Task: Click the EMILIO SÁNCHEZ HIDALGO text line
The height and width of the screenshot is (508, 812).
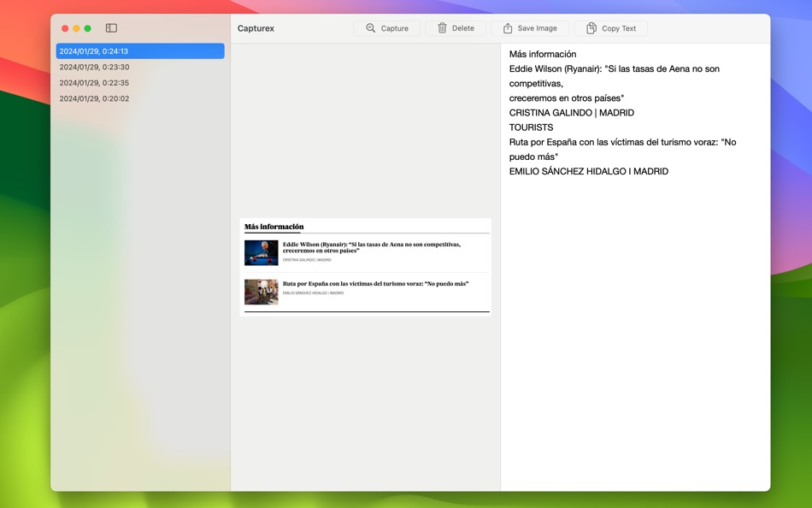Action: (588, 171)
